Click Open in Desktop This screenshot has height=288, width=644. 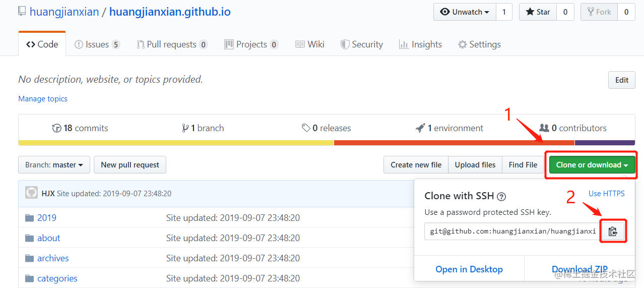469,269
